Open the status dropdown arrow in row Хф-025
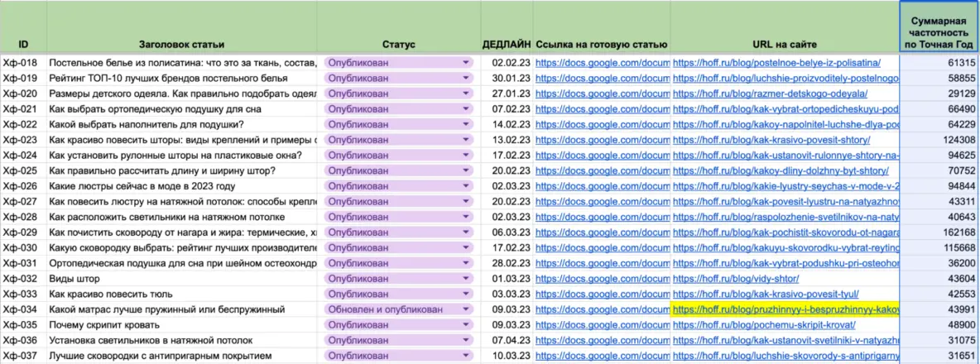The width and height of the screenshot is (980, 364). [x=466, y=170]
